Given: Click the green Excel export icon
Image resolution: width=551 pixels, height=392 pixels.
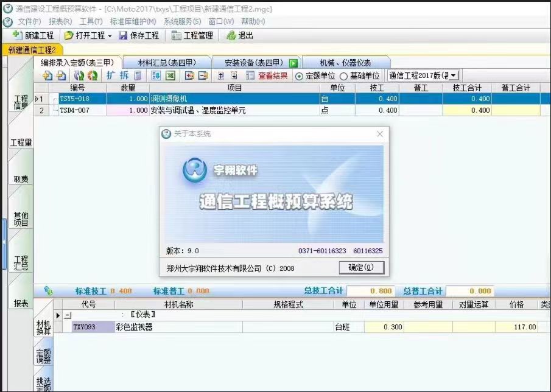Looking at the screenshot, I should click(x=170, y=75).
